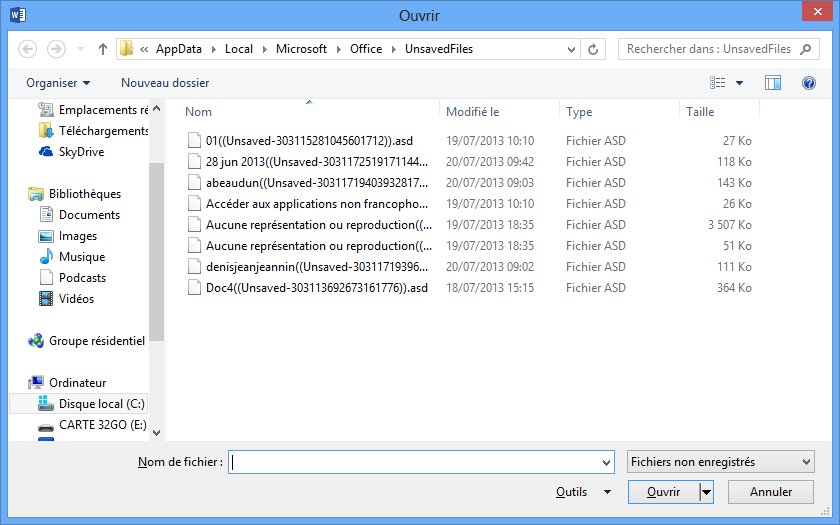Screen dimensions: 840x525
Task: Select Groupe résidentiel in sidebar
Action: (96, 341)
